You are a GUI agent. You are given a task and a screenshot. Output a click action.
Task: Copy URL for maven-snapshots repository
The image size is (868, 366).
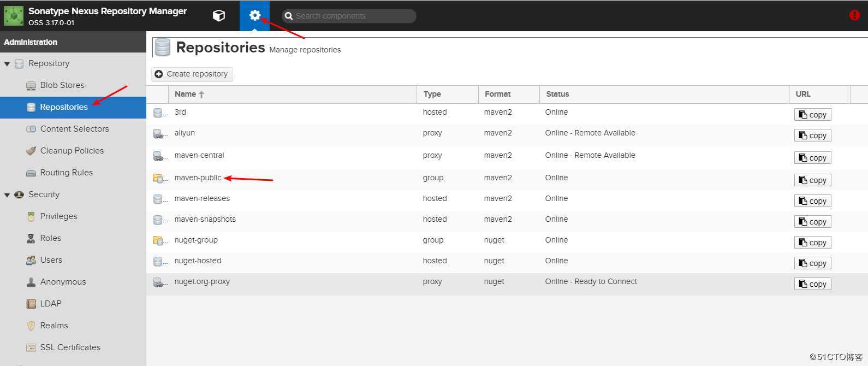pyautogui.click(x=812, y=222)
